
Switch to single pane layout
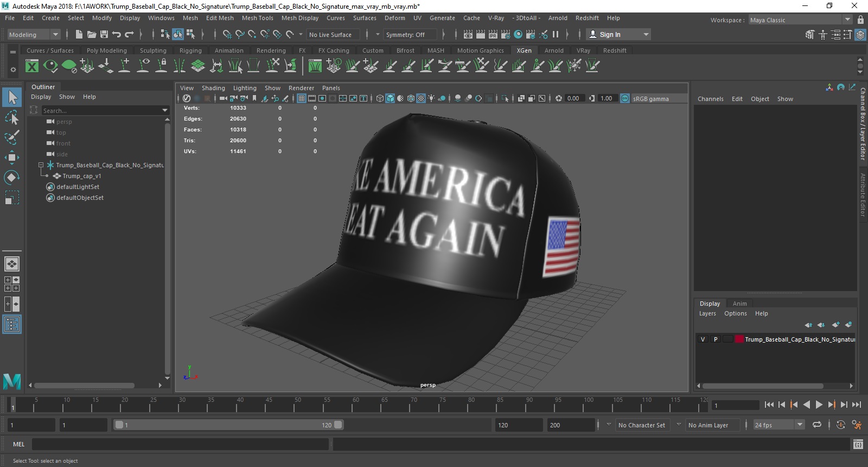coord(12,264)
